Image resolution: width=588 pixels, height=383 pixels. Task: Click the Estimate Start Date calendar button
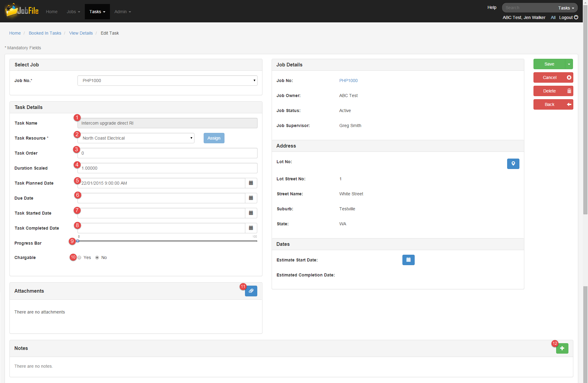click(x=408, y=260)
